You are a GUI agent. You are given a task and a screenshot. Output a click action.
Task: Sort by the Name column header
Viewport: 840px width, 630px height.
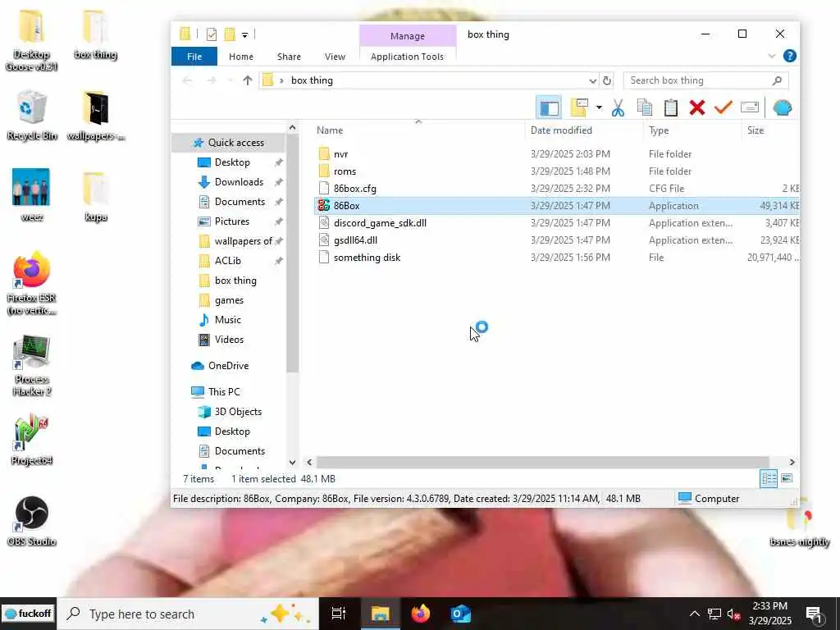[x=330, y=130]
